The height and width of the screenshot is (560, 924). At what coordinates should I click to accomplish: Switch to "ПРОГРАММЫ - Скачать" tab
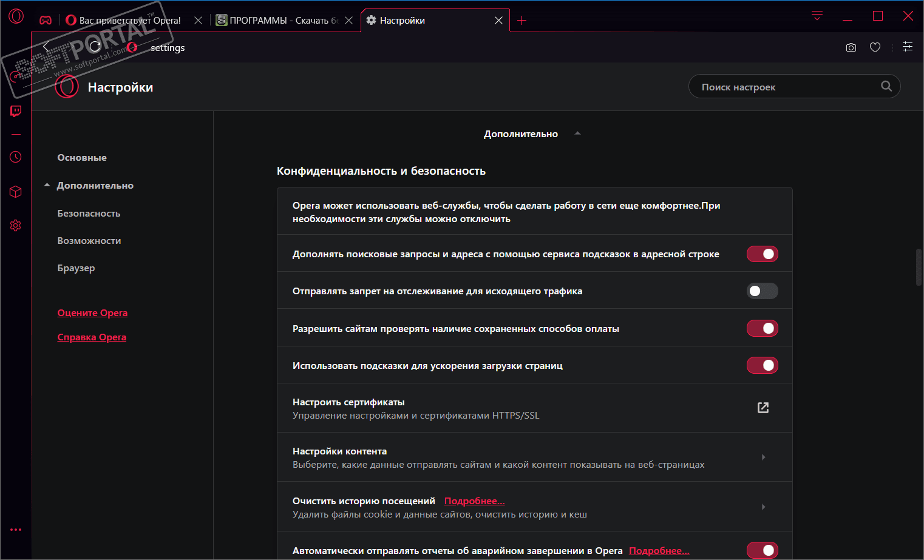coord(285,21)
